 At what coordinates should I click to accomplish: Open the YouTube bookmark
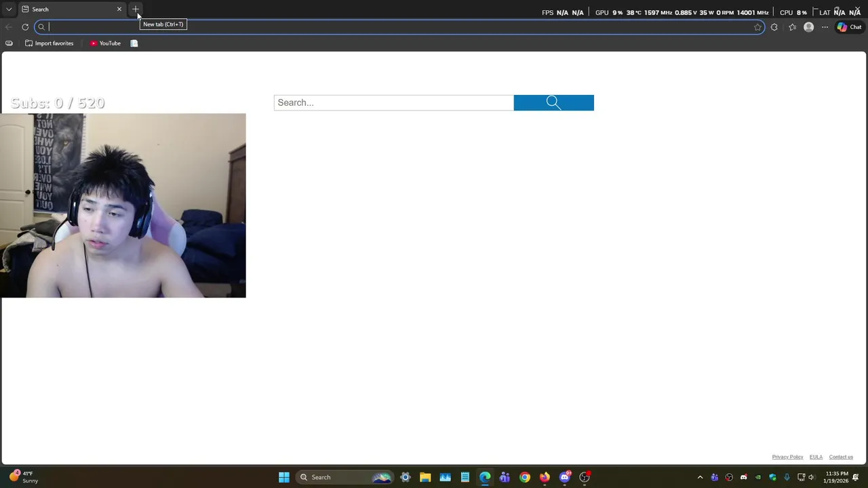105,43
